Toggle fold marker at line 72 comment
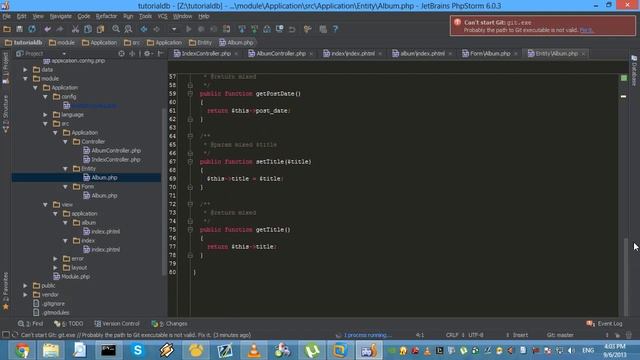Screen dimensions: 640x360 [x=190, y=204]
